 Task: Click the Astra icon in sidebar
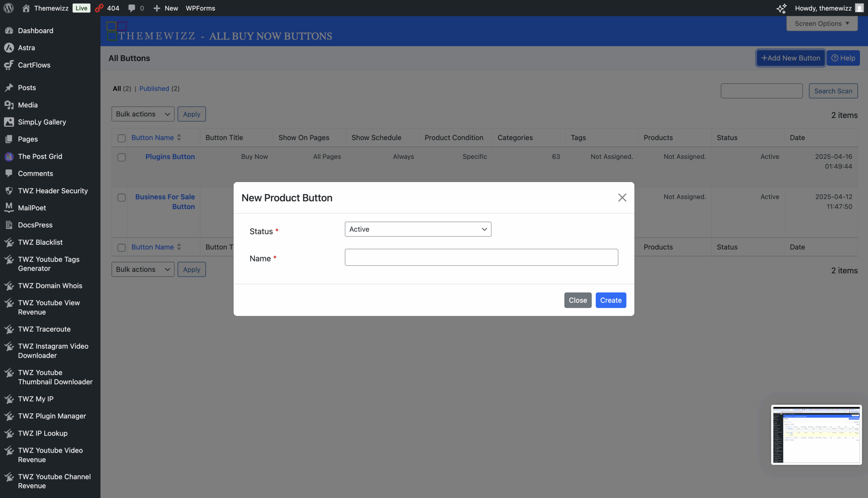click(x=9, y=47)
